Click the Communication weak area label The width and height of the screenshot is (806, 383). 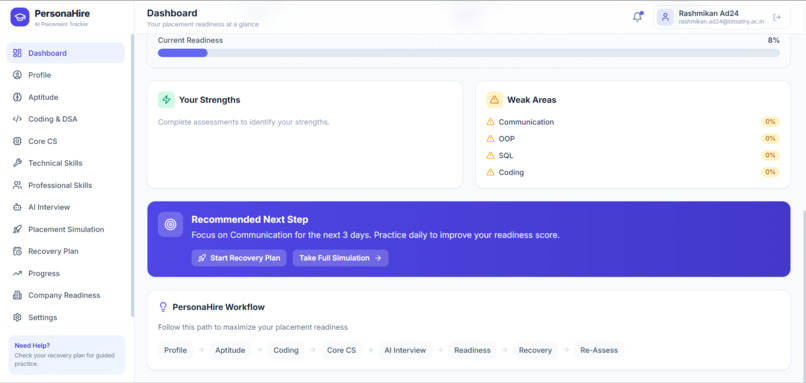pos(526,122)
